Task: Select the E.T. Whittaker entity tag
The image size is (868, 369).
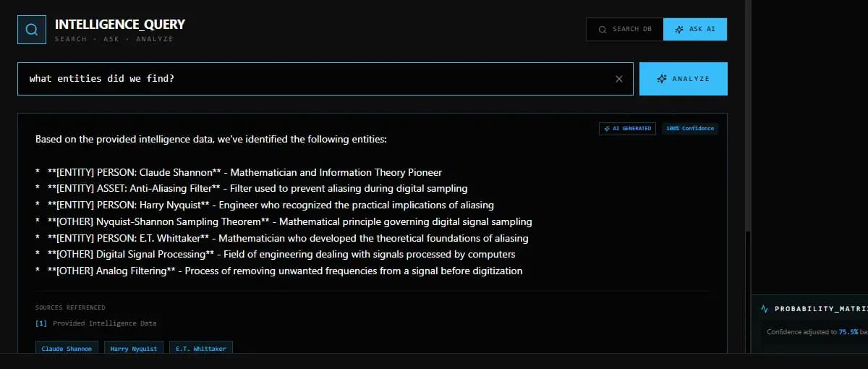Action: pyautogui.click(x=201, y=349)
